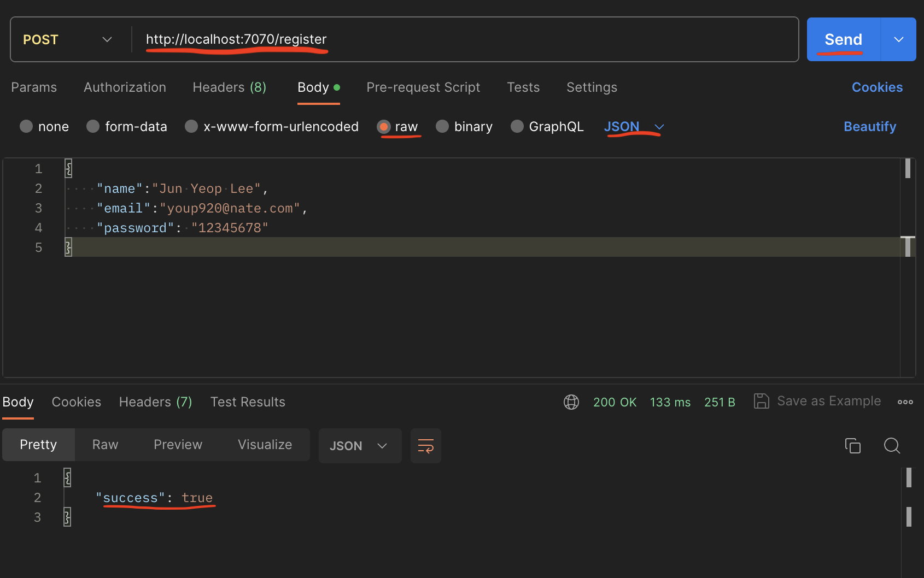
Task: Click the request URL input field
Action: point(383,39)
